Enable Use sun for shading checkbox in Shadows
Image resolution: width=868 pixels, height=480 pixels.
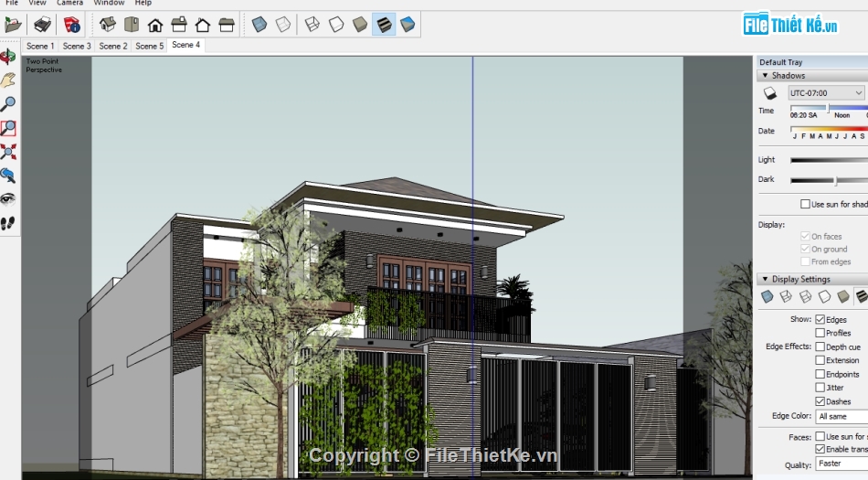(806, 204)
